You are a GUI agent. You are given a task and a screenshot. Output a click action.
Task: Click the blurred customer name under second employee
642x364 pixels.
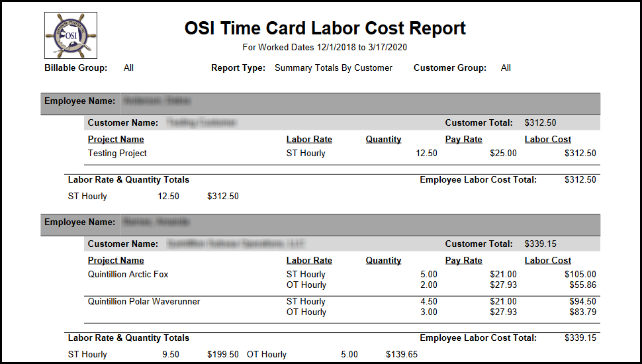[x=236, y=244]
